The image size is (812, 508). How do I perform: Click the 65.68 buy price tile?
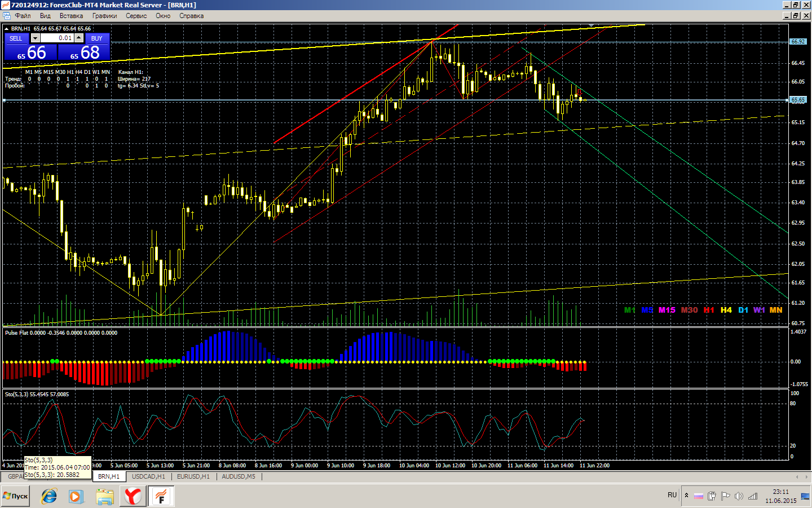pos(83,52)
